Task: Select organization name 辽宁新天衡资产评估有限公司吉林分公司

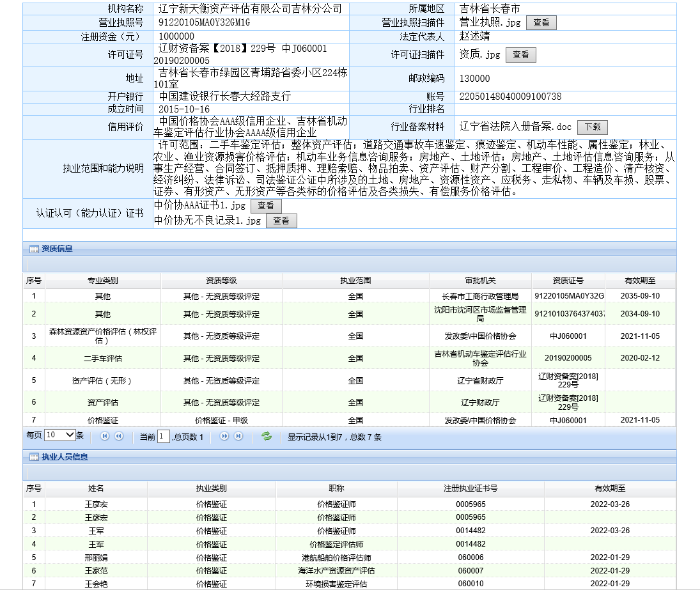Action: point(250,9)
